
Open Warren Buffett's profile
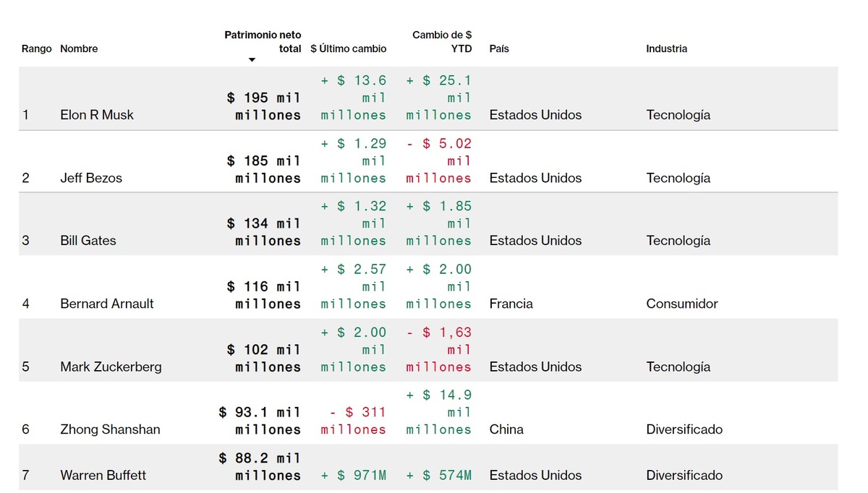click(103, 475)
